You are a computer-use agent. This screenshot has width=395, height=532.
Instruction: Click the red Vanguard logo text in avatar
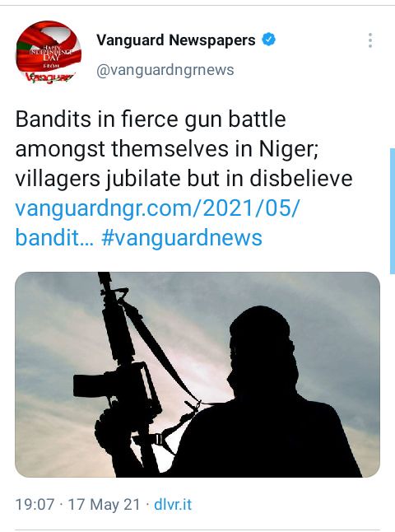[x=50, y=77]
